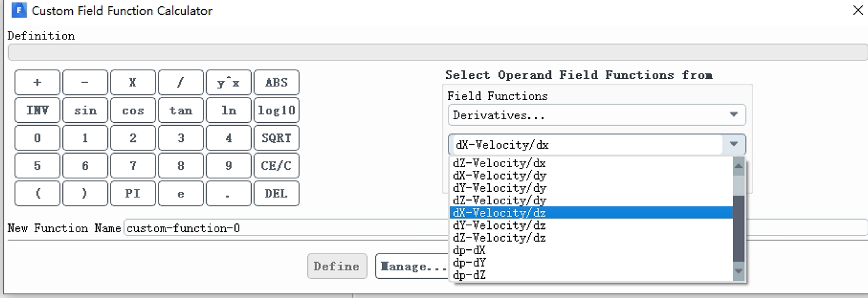This screenshot has height=298, width=868.
Task: Click the SQRT calculator button
Action: coord(276,138)
